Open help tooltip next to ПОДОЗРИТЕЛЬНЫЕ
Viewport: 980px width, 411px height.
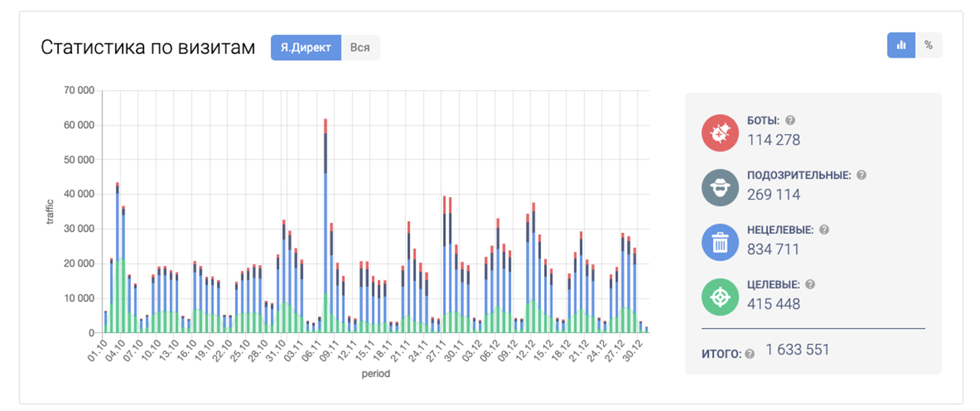click(x=861, y=175)
